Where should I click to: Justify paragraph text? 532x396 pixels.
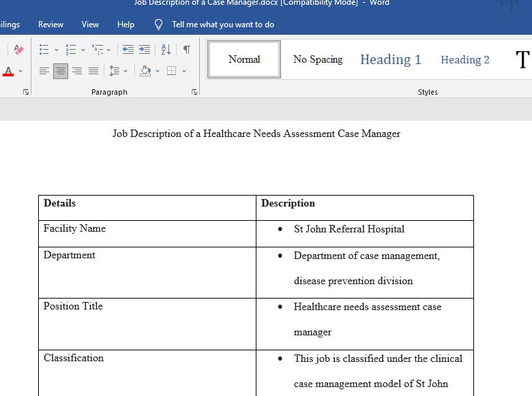point(93,71)
